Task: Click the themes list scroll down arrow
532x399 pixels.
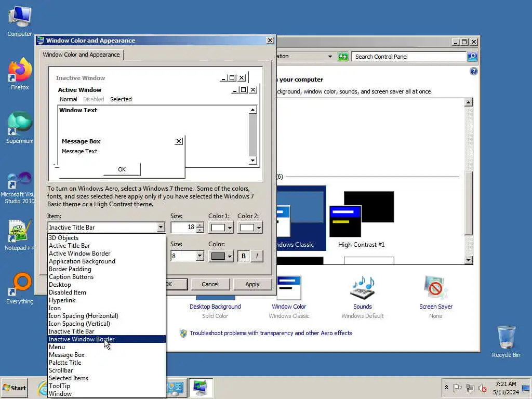Action: click(468, 260)
